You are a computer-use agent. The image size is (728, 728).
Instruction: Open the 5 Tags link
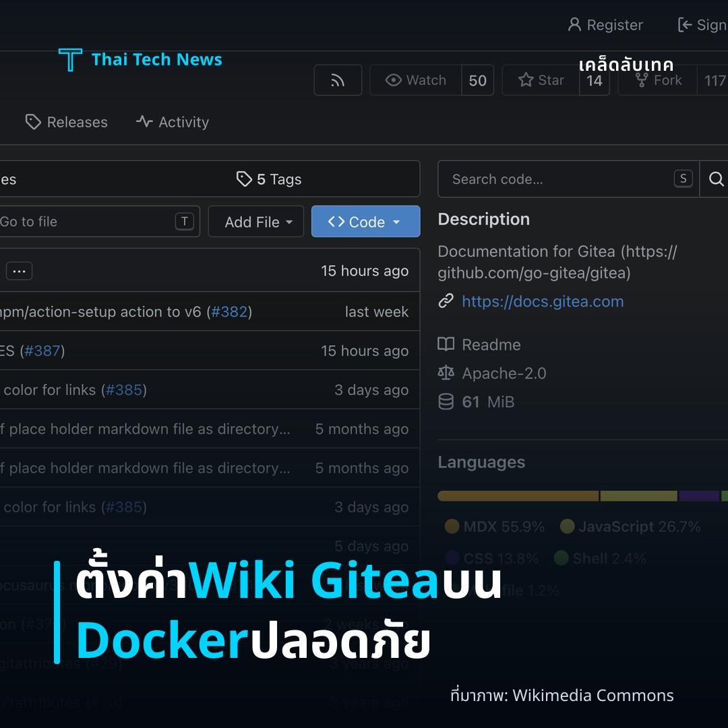(269, 179)
